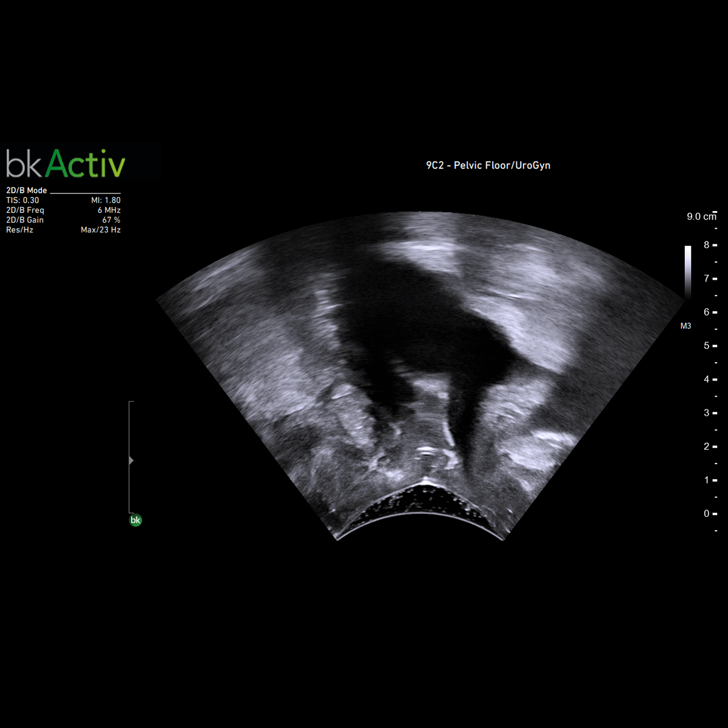Click the 6 MHz frequency value
Screen dimensions: 728x728
tap(109, 210)
